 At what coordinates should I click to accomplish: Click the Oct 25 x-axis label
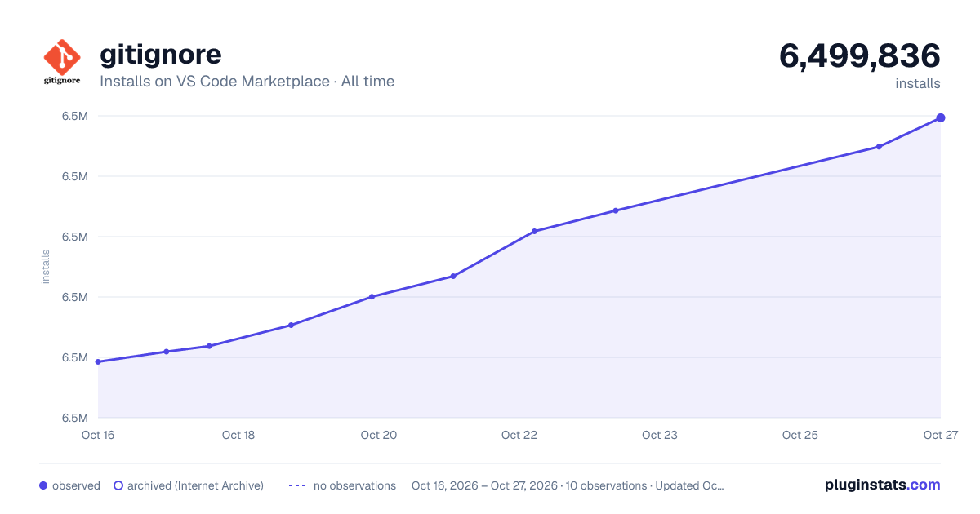tap(800, 435)
